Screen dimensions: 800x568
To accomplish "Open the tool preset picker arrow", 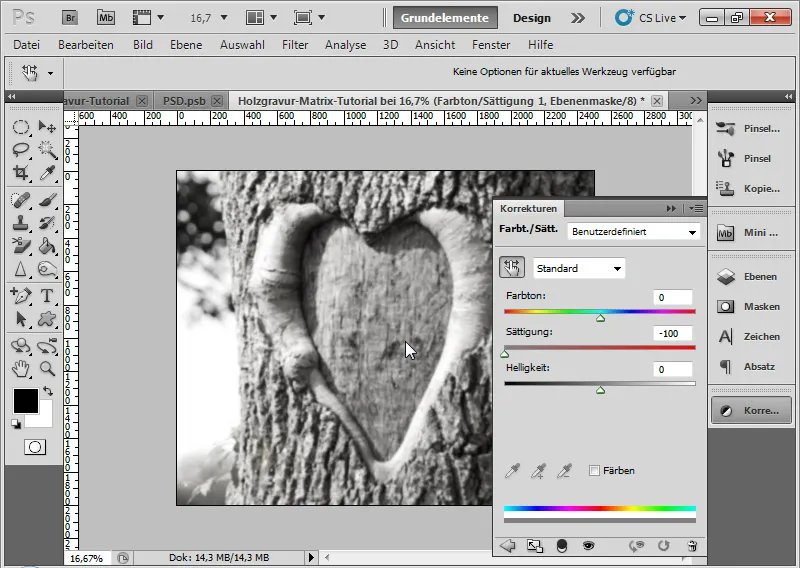I will pyautogui.click(x=50, y=73).
